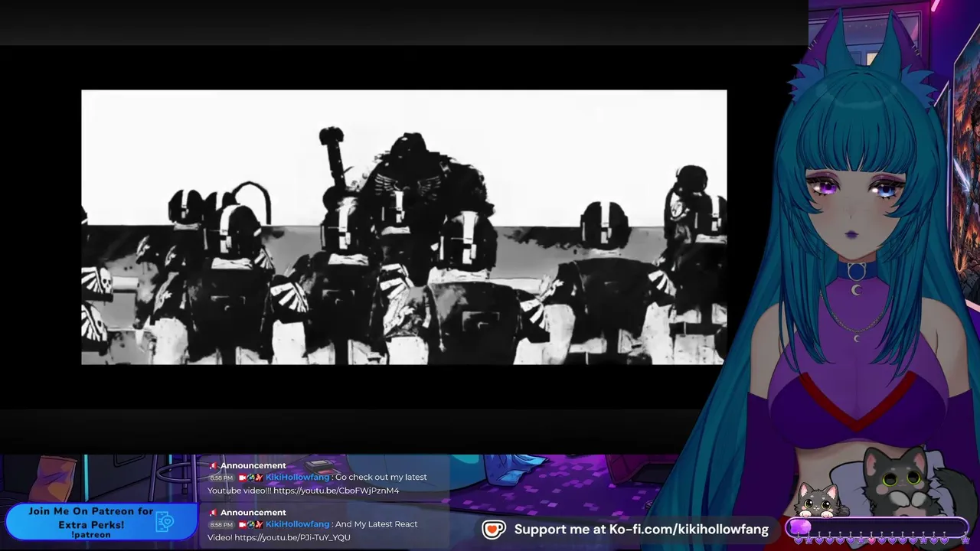Click the chat badges before KikiHollowfang's React Video message

(x=250, y=525)
